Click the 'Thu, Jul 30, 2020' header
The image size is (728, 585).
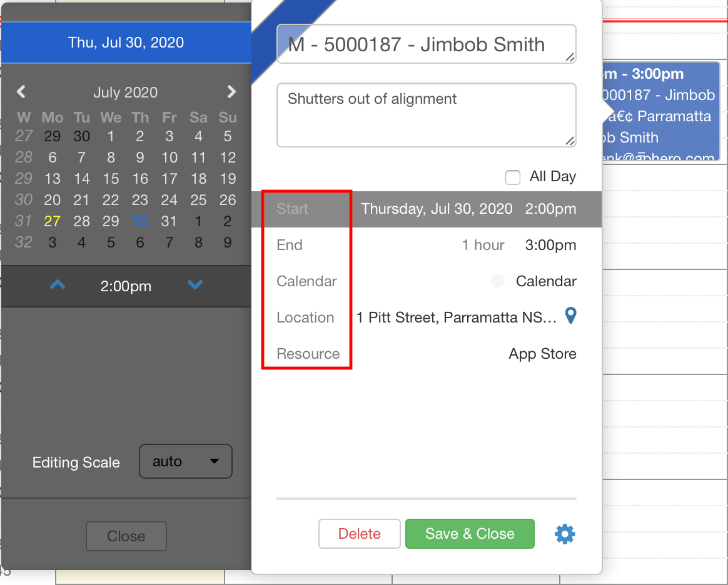(x=126, y=42)
